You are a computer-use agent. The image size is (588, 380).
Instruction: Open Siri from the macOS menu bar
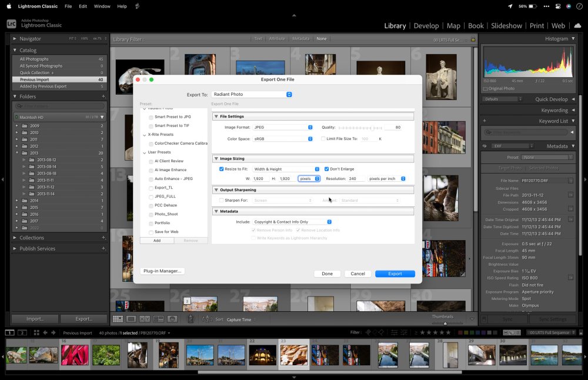pyautogui.click(x=568, y=6)
